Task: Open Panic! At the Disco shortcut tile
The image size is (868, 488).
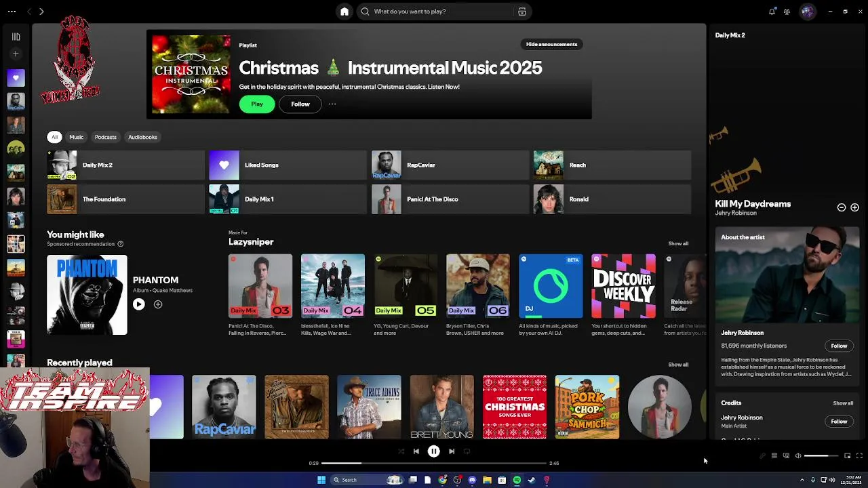Action: [450, 199]
